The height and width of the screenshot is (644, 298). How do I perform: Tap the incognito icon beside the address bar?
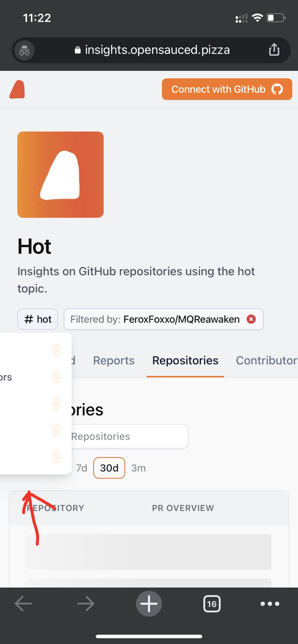(24, 50)
